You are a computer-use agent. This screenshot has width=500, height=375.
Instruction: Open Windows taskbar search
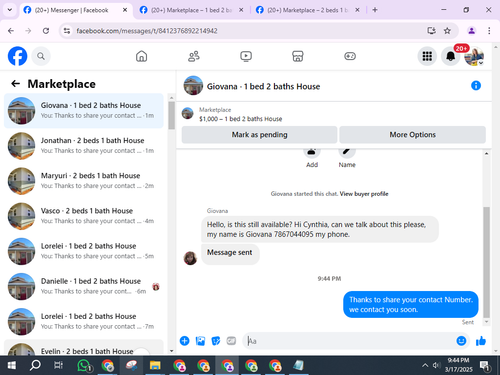pos(35,366)
